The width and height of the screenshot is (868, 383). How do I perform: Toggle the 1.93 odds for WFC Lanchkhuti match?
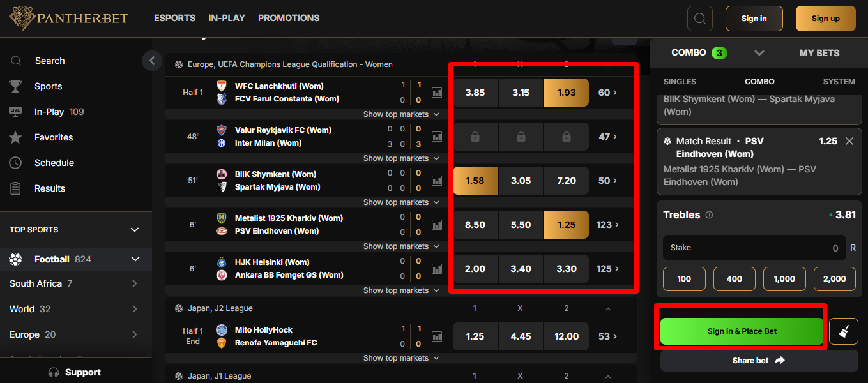pos(566,93)
